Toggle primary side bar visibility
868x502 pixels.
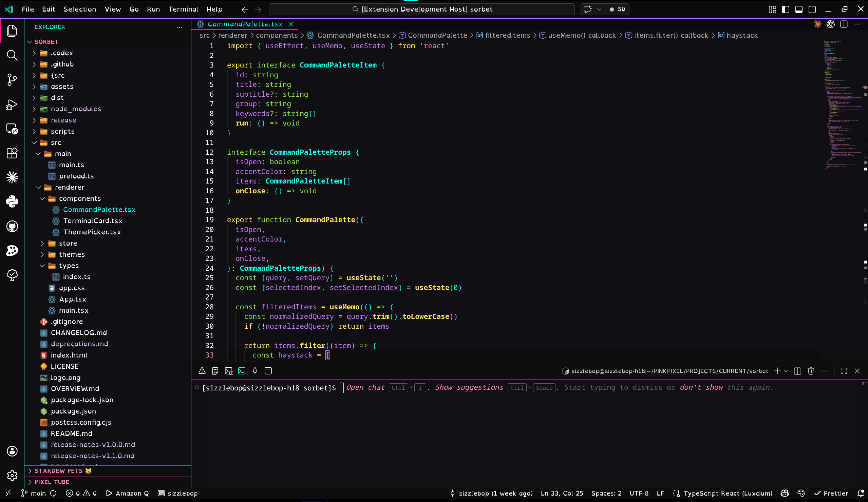point(786,9)
